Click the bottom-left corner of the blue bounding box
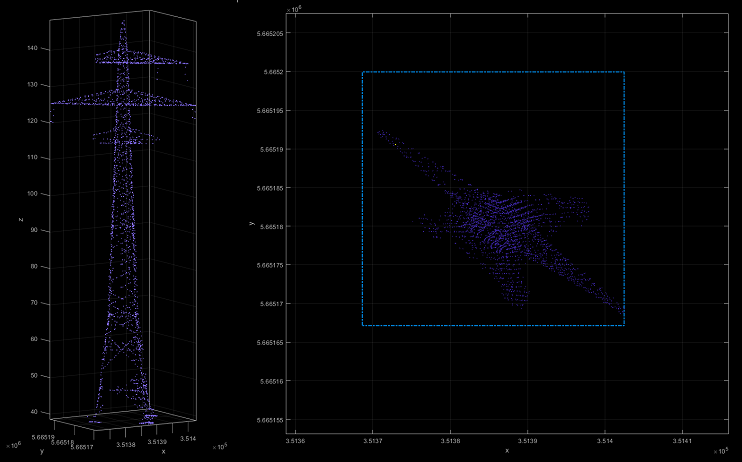Viewport: 742px width, 462px height. click(x=362, y=325)
